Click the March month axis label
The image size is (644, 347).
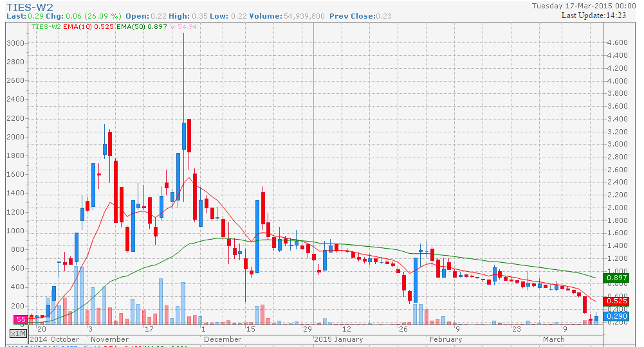point(554,339)
